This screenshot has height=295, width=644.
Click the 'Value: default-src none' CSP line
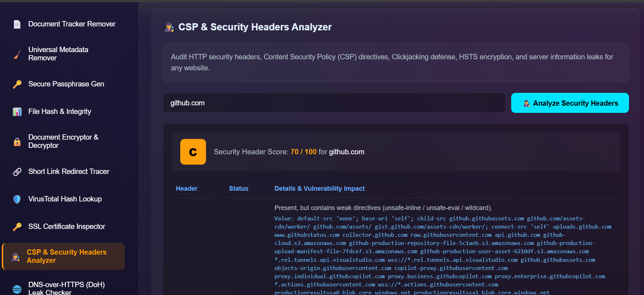(x=430, y=219)
